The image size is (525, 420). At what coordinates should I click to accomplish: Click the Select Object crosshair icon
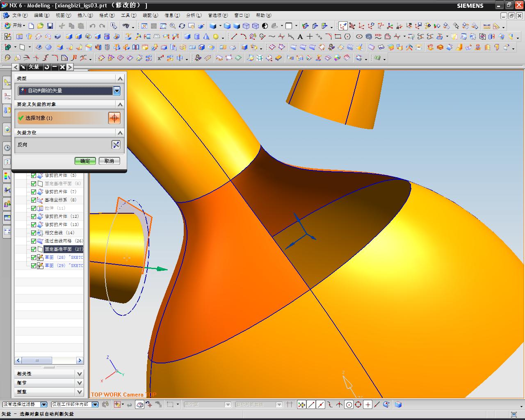point(114,118)
